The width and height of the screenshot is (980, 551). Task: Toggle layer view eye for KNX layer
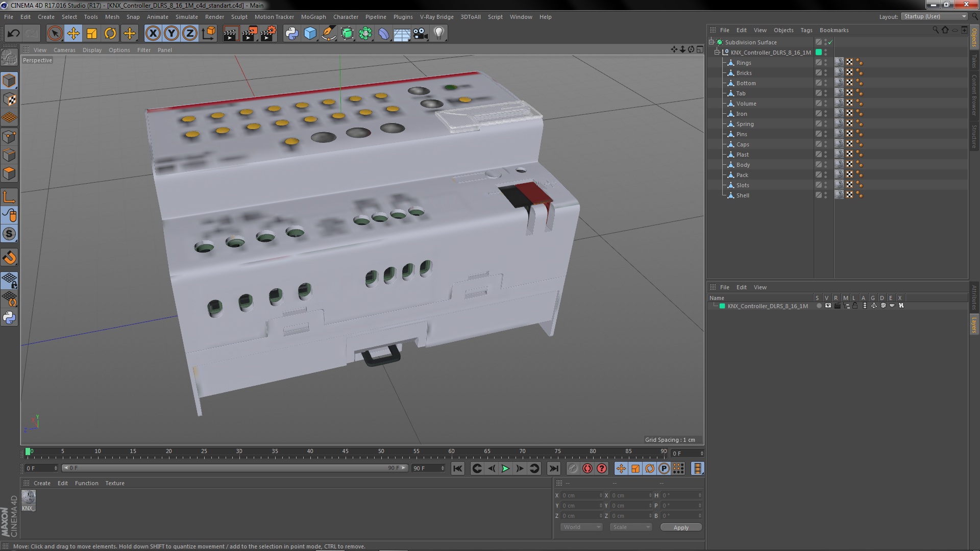828,306
